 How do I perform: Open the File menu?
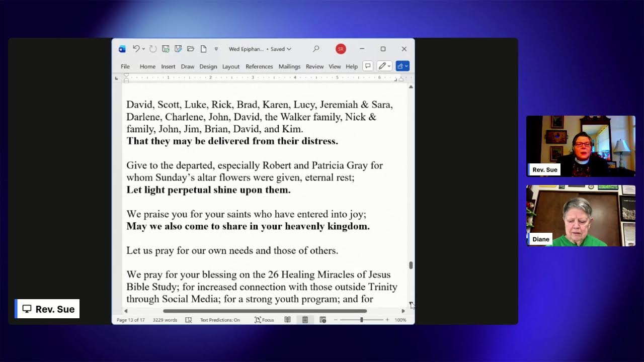tap(125, 66)
